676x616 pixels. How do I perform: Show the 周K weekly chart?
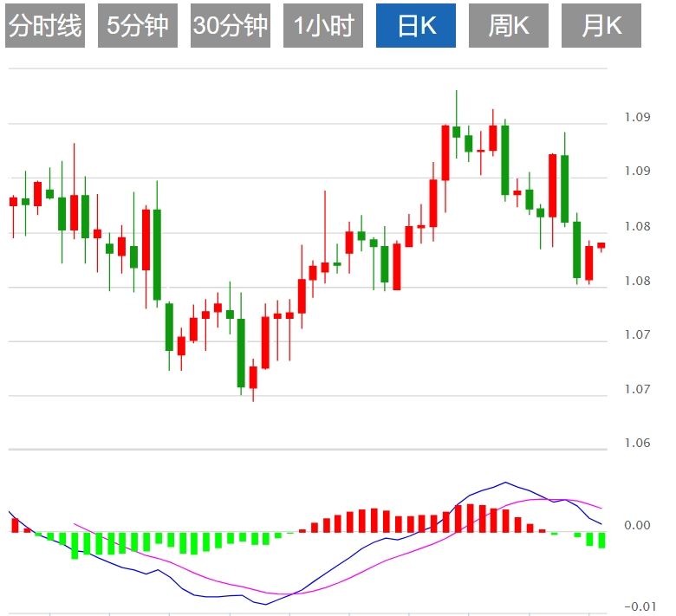click(x=508, y=26)
